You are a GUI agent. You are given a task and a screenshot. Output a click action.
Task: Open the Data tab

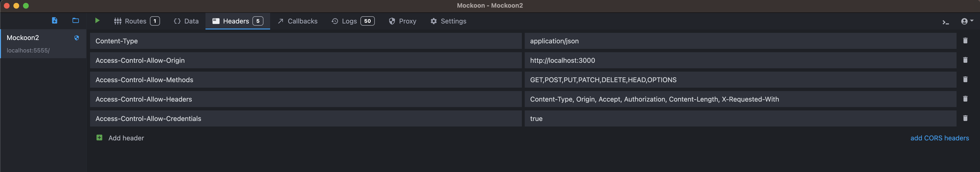coord(186,21)
